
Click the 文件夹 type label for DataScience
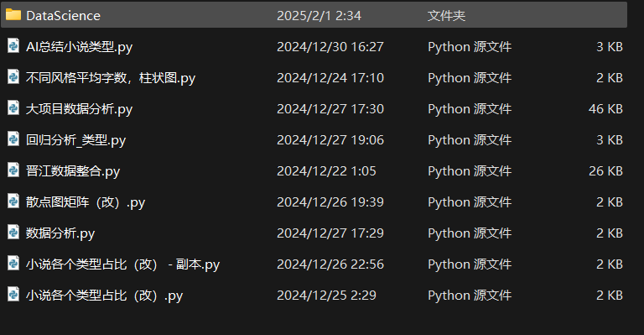tap(446, 16)
